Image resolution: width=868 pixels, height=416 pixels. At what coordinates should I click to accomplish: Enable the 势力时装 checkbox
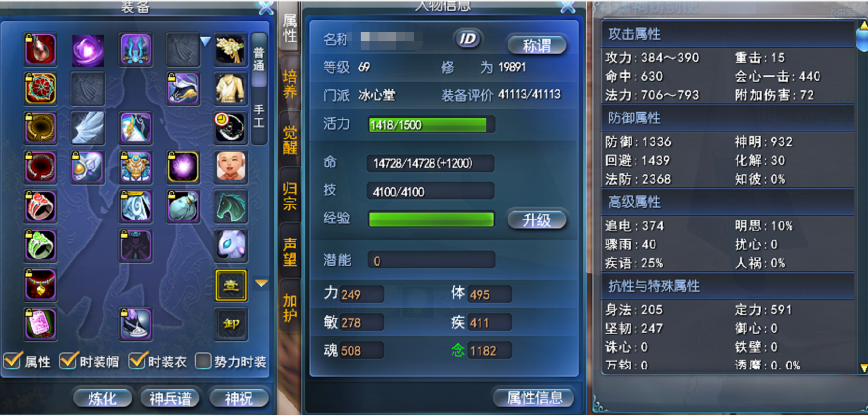(x=203, y=361)
